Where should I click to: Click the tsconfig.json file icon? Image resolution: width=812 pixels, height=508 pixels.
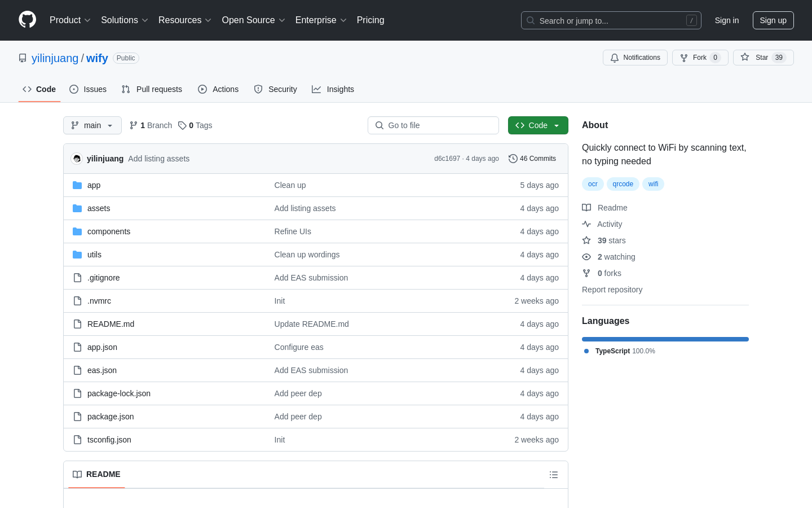tap(77, 440)
